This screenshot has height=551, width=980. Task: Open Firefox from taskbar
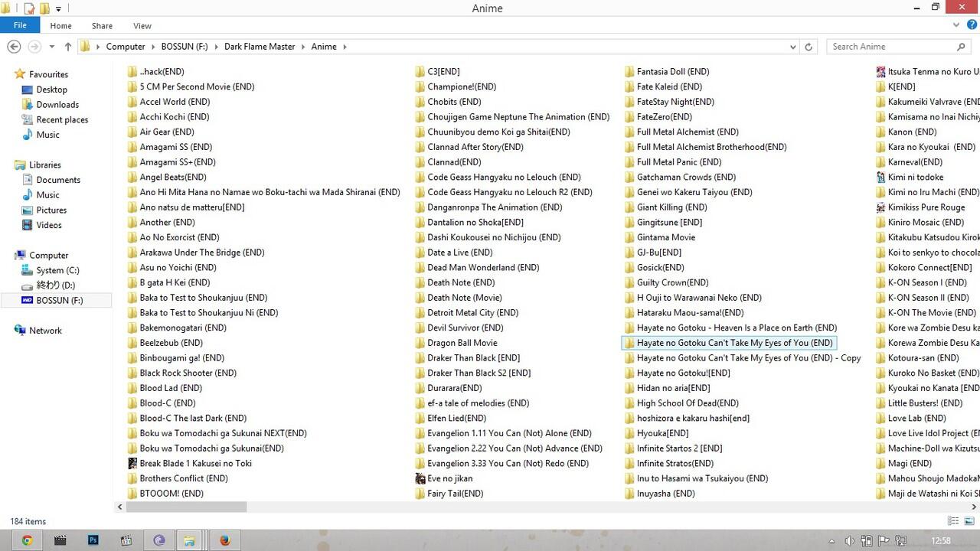(x=224, y=540)
